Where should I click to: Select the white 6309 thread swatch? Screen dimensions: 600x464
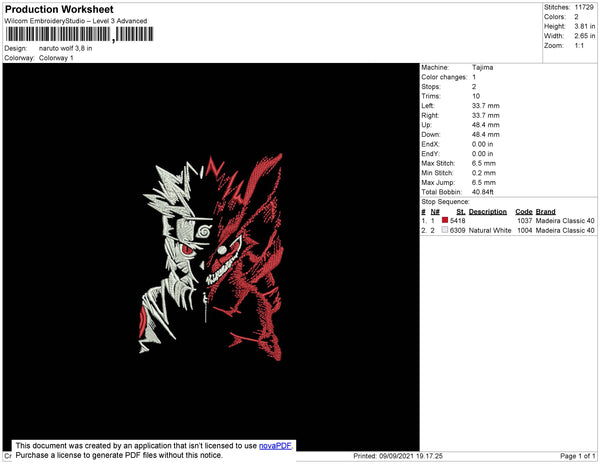pos(445,230)
